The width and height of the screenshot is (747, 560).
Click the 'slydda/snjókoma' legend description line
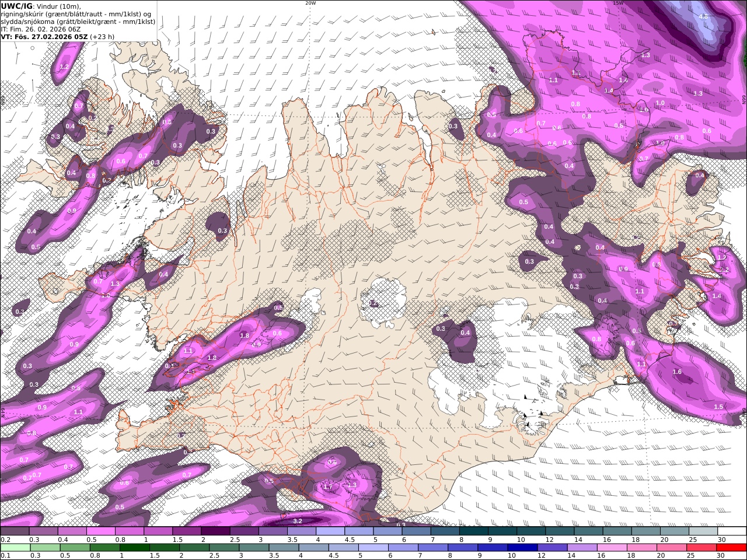(78, 21)
